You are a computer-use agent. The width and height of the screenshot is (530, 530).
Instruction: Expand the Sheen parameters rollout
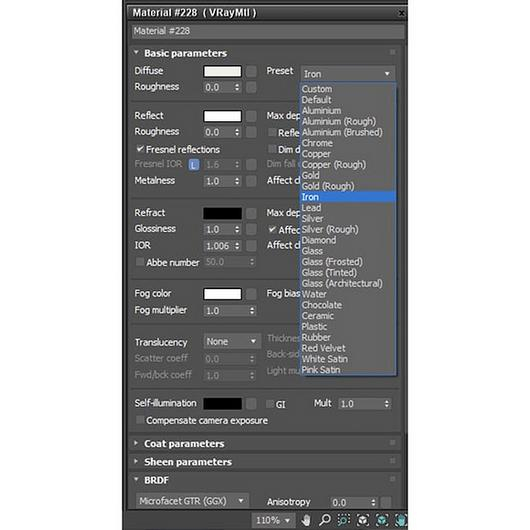[x=136, y=461]
